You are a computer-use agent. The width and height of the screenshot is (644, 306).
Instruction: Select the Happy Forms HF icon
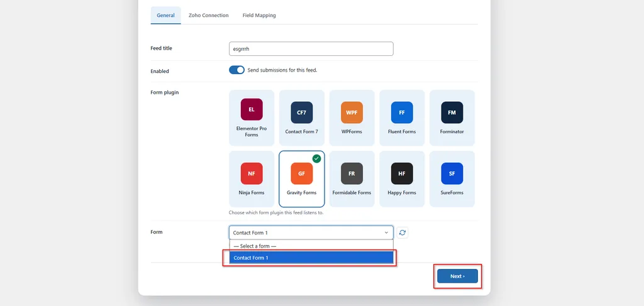(x=402, y=173)
